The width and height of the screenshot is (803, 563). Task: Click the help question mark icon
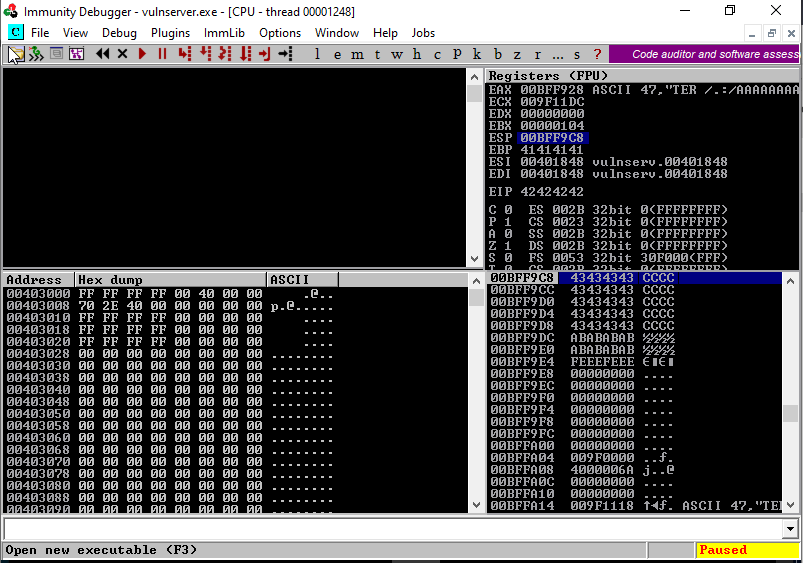(597, 54)
